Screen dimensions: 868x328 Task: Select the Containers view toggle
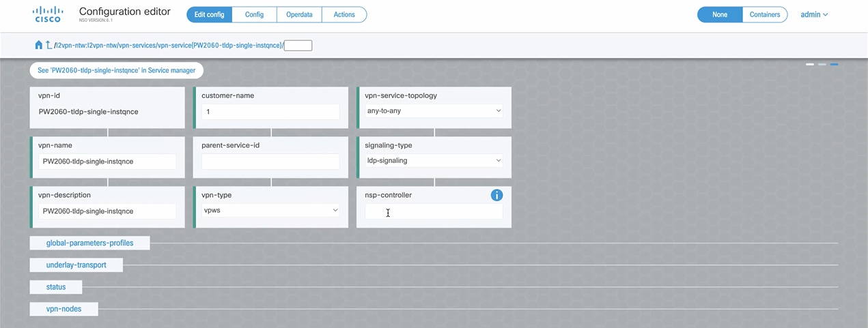765,14
